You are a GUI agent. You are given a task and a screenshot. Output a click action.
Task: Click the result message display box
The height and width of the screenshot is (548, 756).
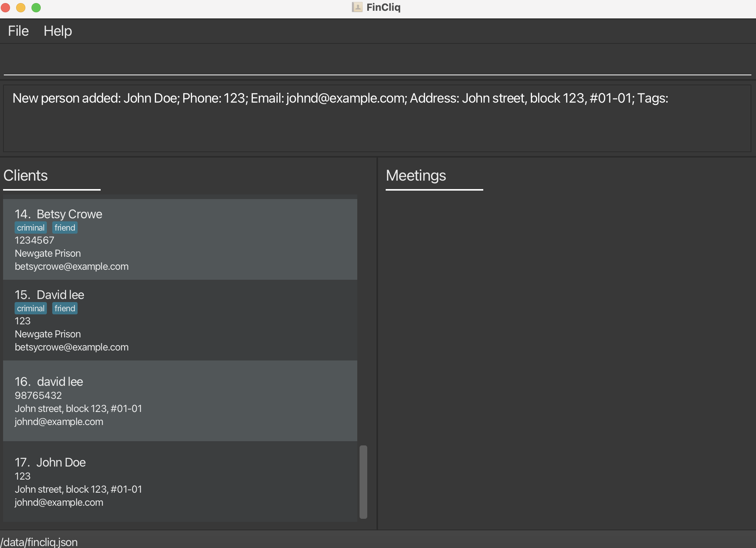point(376,118)
